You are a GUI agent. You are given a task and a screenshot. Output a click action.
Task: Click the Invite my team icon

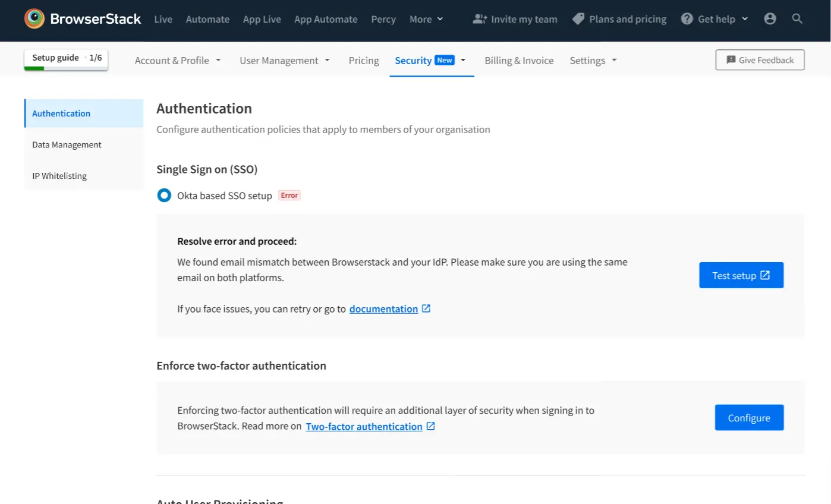(x=479, y=19)
